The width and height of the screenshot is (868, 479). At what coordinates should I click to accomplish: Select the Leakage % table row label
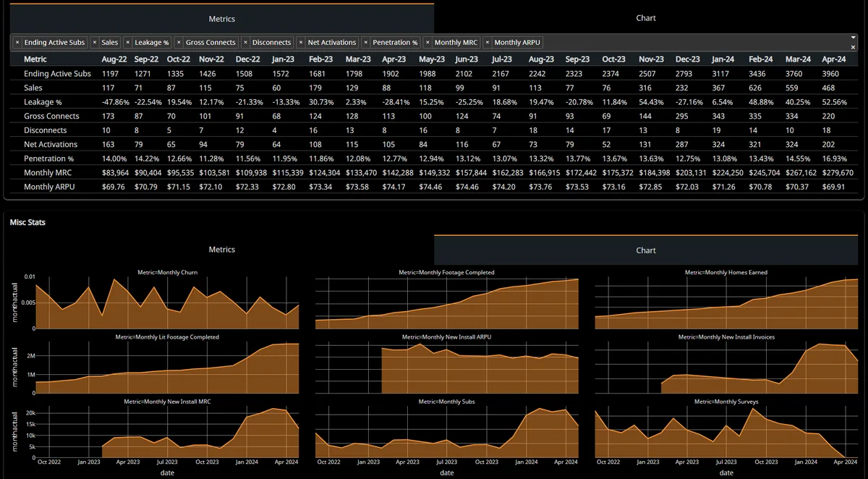point(43,102)
